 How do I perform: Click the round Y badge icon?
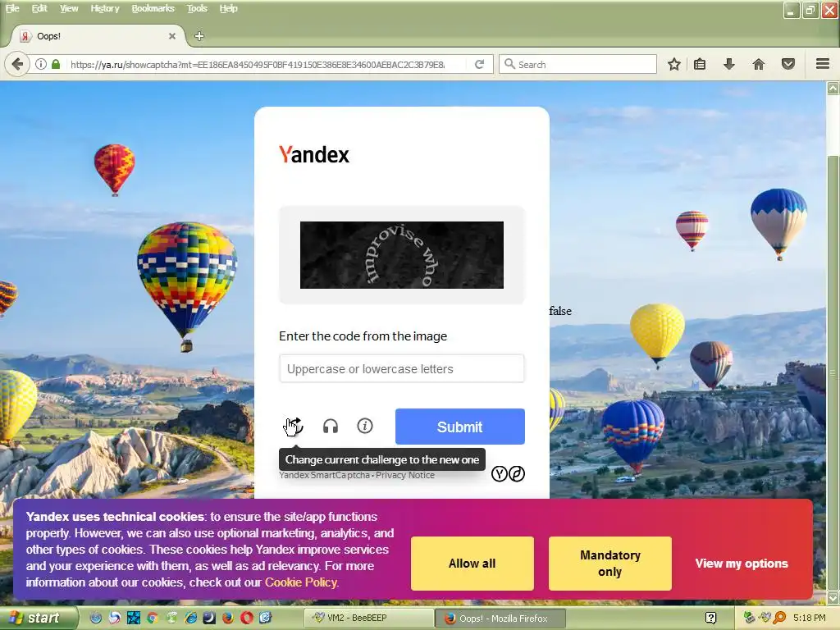[x=500, y=473]
